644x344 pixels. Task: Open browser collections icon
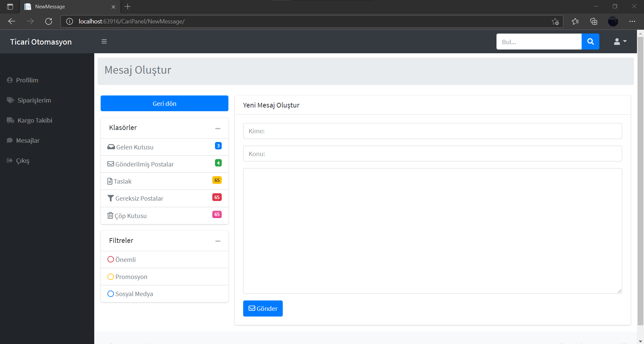click(594, 21)
